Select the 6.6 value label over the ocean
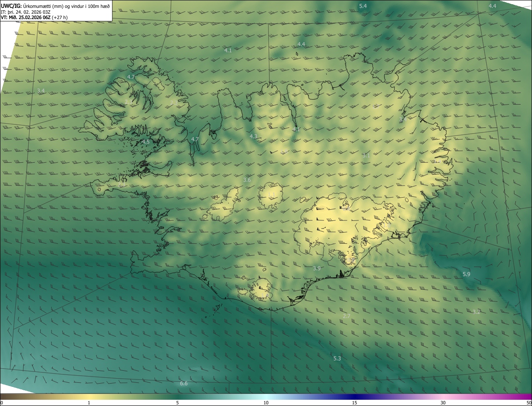The height and width of the screenshot is (406, 532). [x=184, y=384]
